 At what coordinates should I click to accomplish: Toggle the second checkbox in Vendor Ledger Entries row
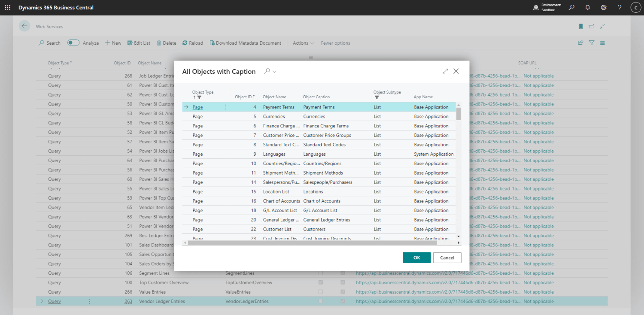(x=343, y=301)
